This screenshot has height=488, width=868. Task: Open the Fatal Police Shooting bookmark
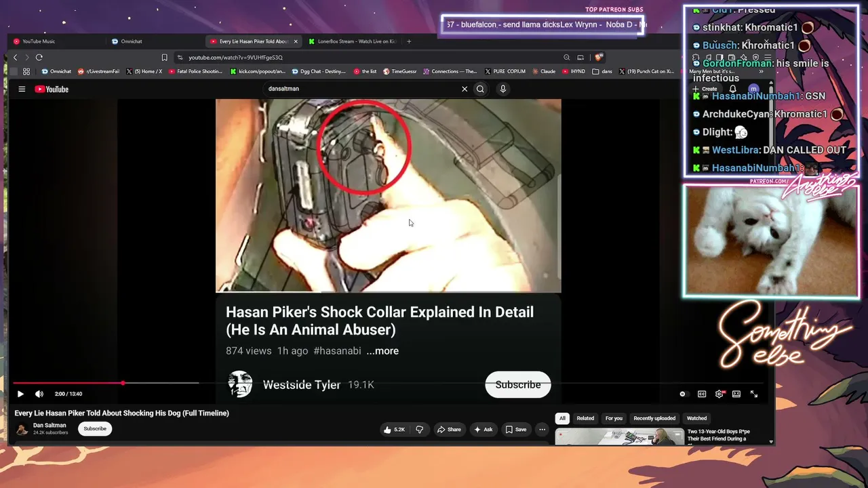tap(196, 71)
